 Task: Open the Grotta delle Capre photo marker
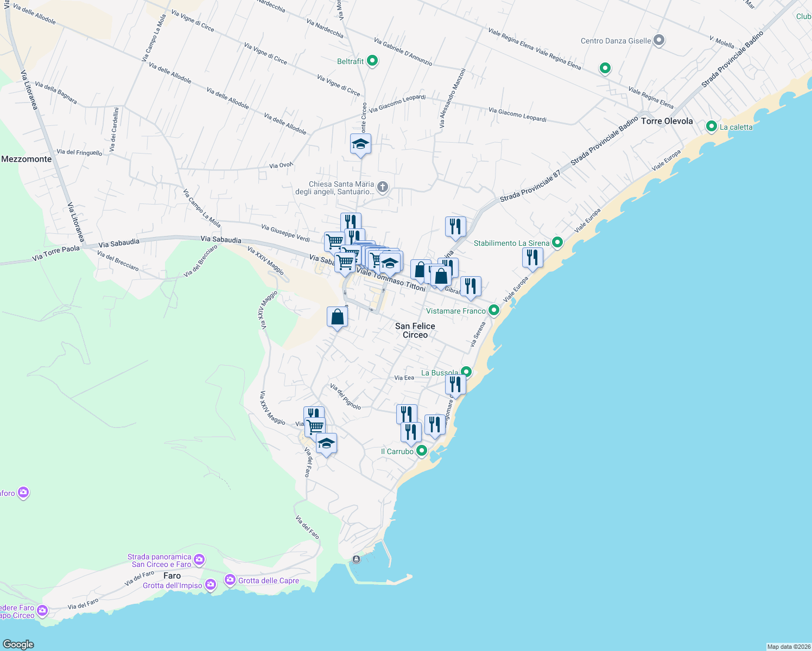[x=230, y=580]
